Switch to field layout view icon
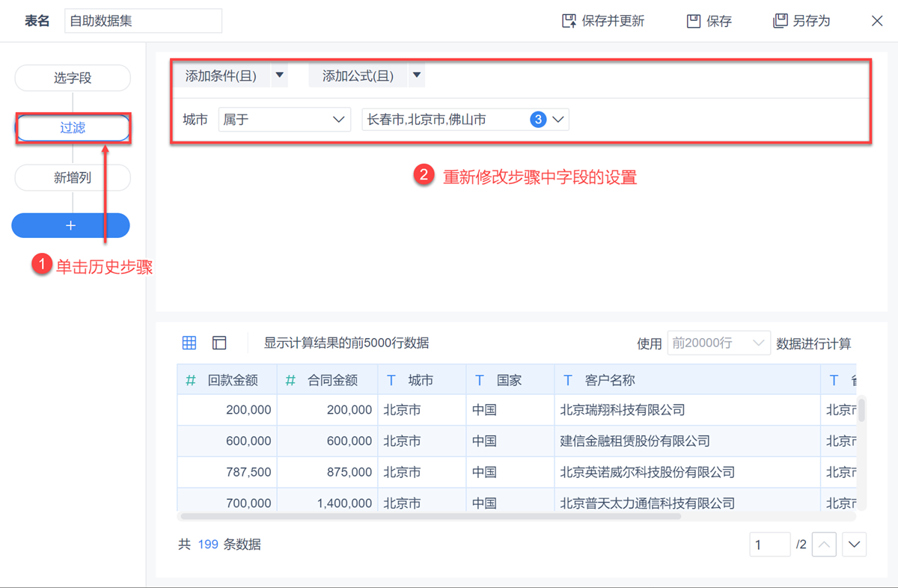This screenshot has width=898, height=588. point(219,343)
